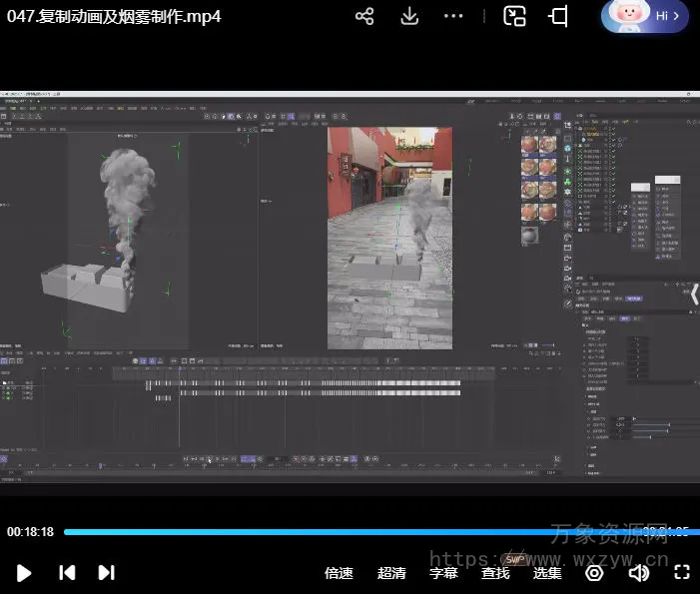Skip to the next video

click(x=106, y=572)
